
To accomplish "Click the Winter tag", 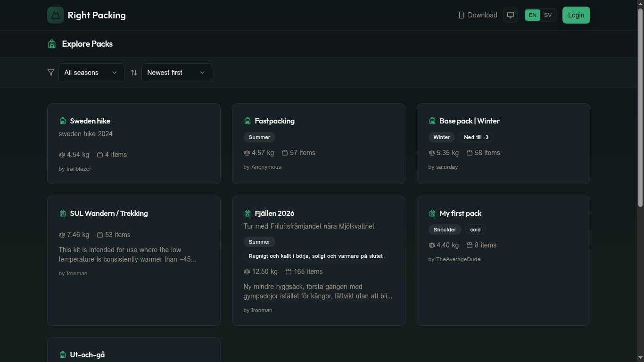I will [x=442, y=137].
